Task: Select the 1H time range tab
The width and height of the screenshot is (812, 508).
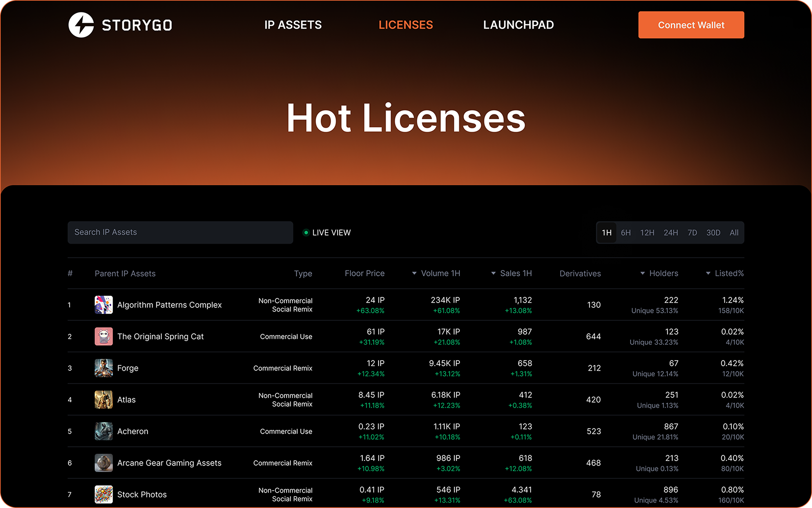Action: 607,233
